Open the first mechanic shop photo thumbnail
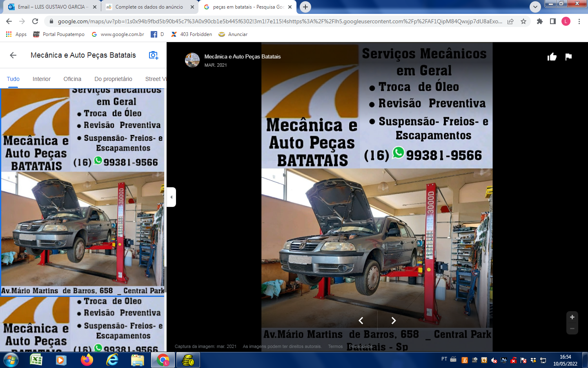The width and height of the screenshot is (588, 368). pos(83,192)
